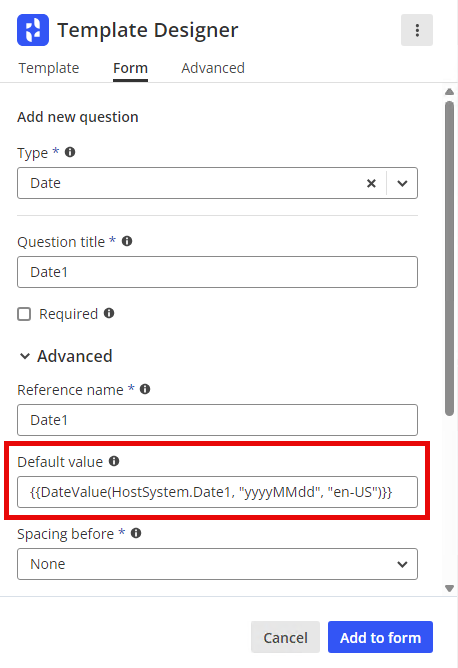Show info tooltip next to Type label
Screen dimensions: 458x668
70,152
